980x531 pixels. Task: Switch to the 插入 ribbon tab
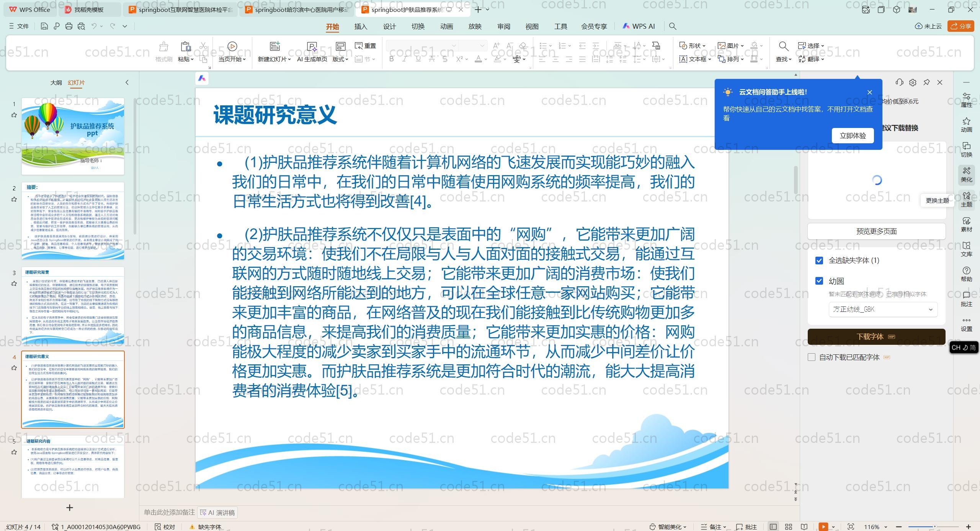click(x=361, y=26)
